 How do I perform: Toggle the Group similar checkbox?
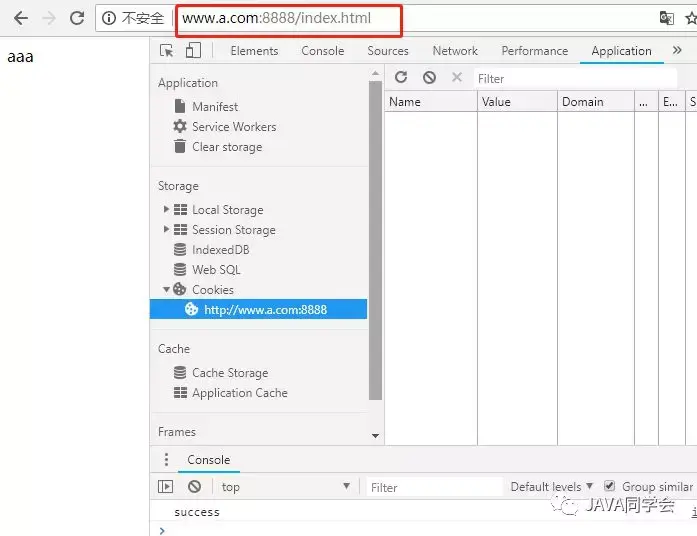pos(609,486)
